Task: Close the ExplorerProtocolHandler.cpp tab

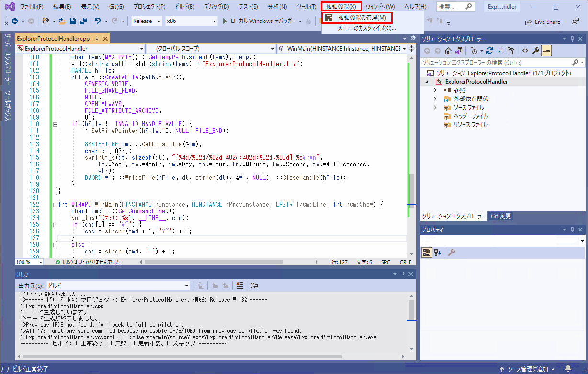Action: 104,38
